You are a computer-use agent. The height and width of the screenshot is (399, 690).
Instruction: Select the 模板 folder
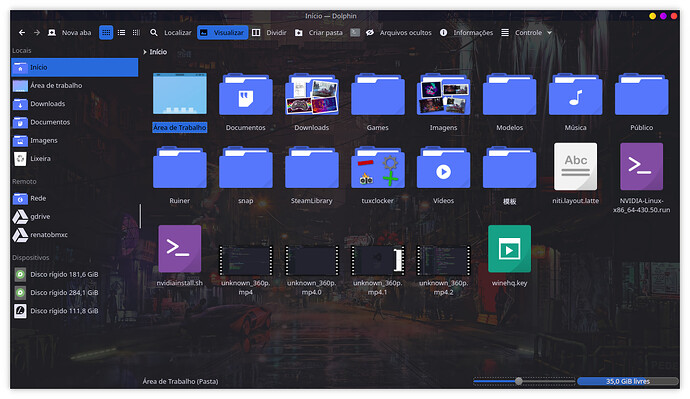[510, 167]
